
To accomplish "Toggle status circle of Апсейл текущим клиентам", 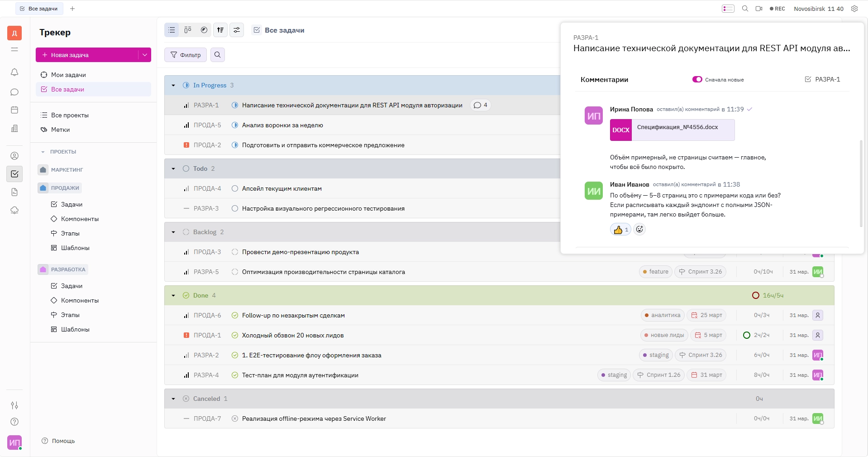I will coord(235,188).
